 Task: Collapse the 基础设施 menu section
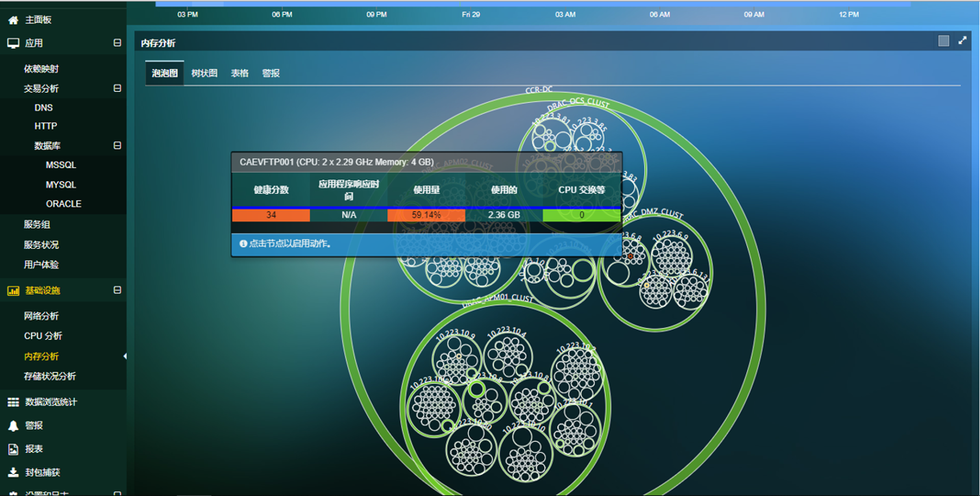click(x=117, y=290)
